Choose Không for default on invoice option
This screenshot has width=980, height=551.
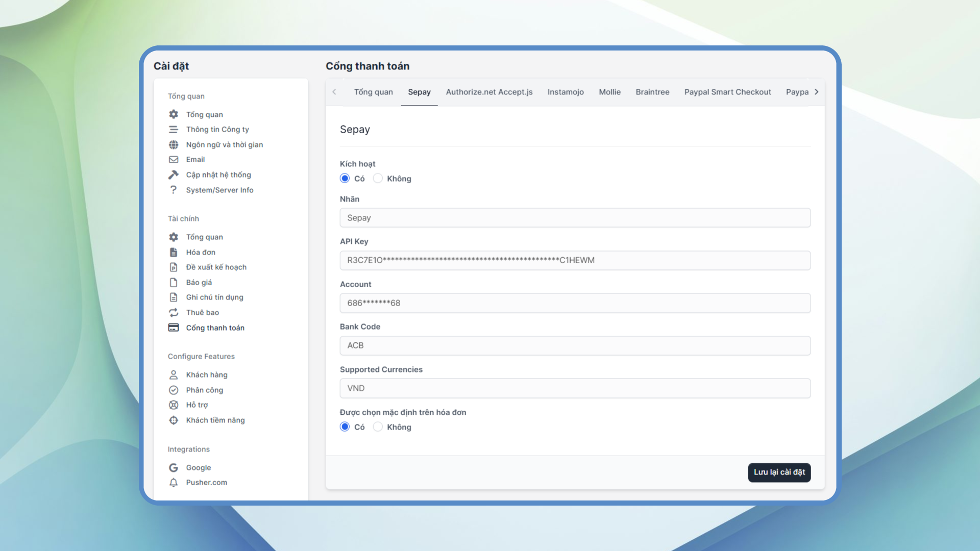click(x=378, y=427)
